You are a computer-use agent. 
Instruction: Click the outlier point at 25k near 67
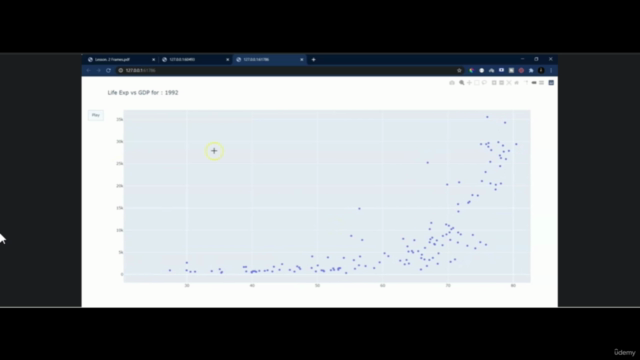tap(427, 163)
